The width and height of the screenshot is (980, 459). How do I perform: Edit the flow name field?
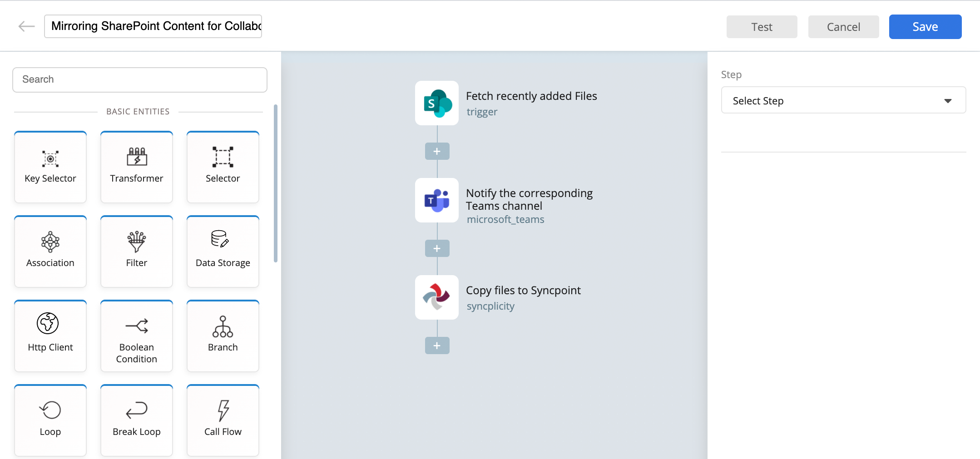(x=153, y=26)
